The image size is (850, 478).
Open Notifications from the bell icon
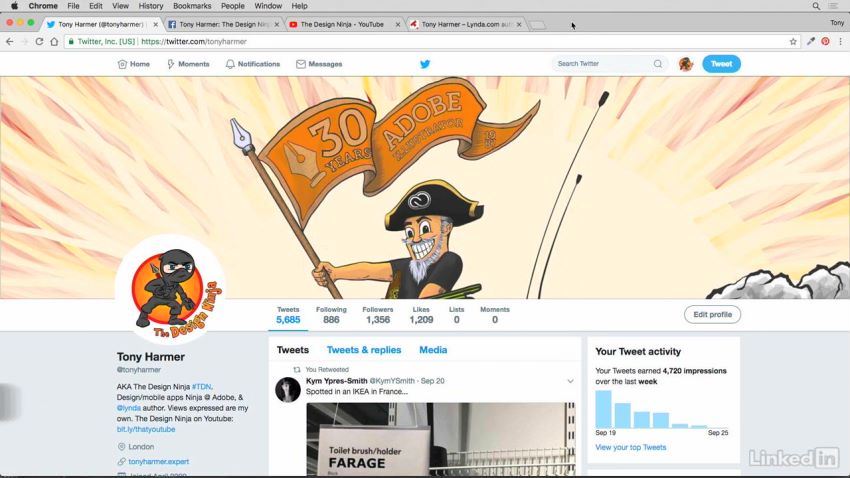pos(252,64)
